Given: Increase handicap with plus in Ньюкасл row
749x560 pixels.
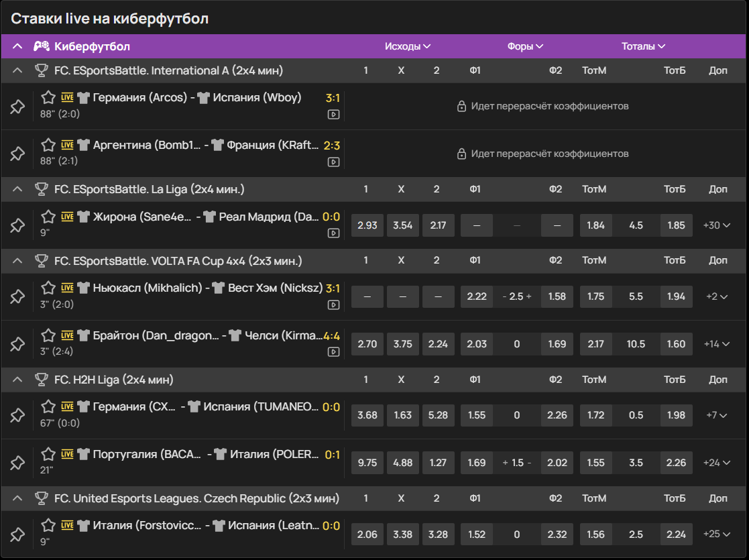Looking at the screenshot, I should pos(528,296).
